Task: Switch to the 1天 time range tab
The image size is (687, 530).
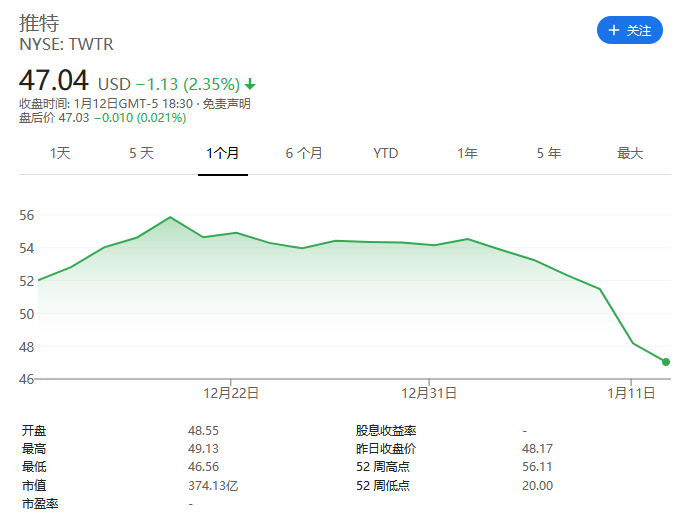Action: coord(60,153)
